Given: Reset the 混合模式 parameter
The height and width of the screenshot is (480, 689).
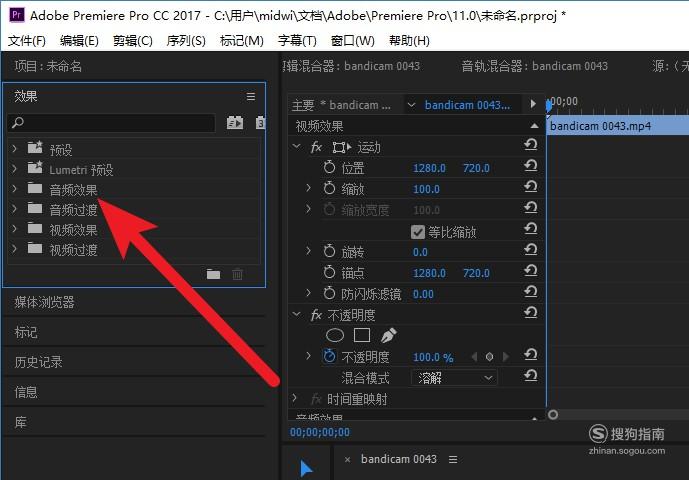Looking at the screenshot, I should [x=531, y=375].
